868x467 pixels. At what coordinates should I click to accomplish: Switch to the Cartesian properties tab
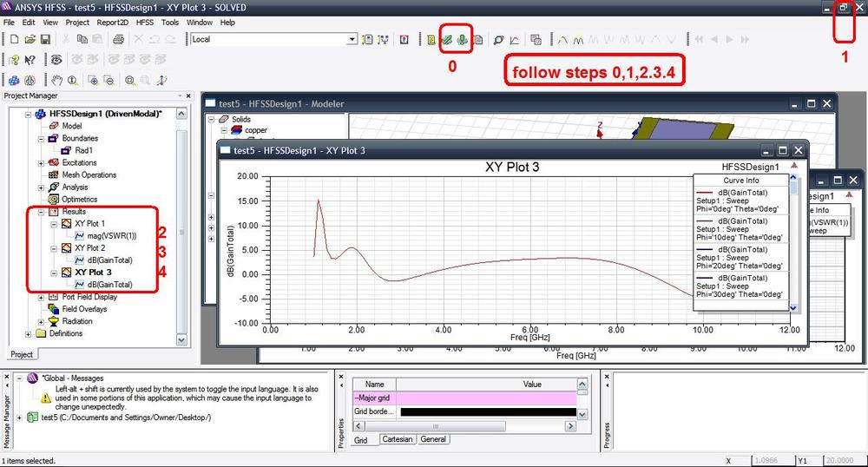(x=398, y=439)
